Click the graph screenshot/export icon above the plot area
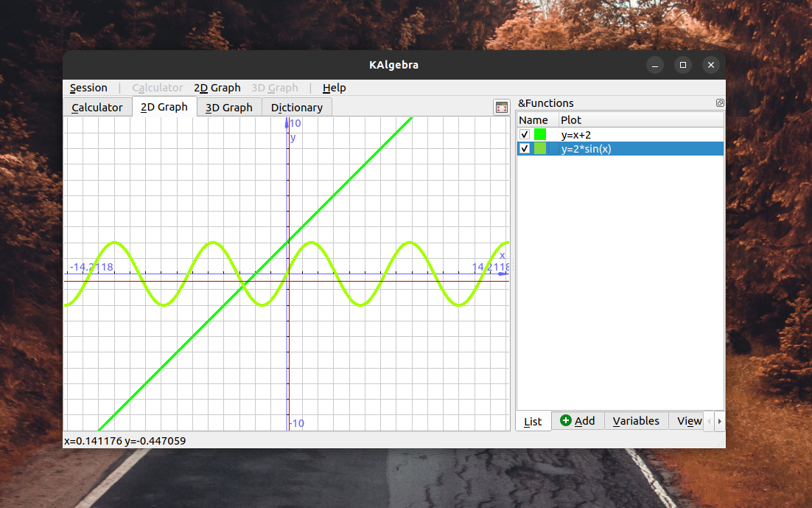812x508 pixels. [501, 107]
